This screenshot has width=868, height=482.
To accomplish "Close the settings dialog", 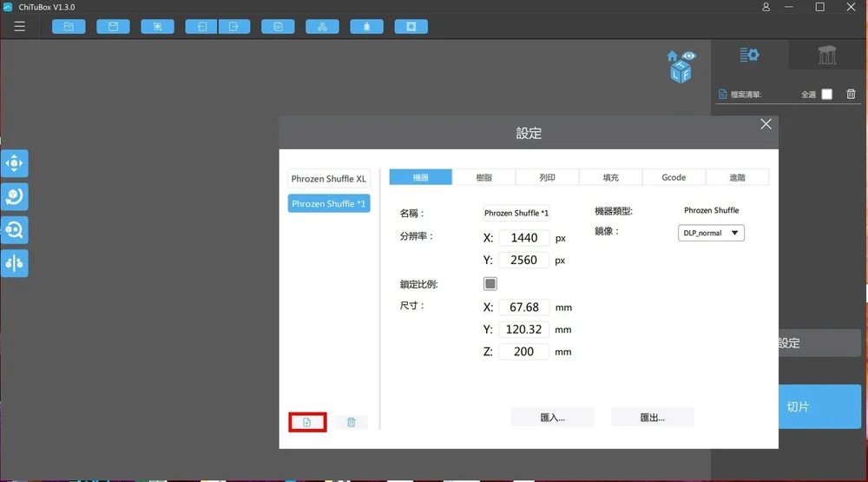I will point(766,124).
